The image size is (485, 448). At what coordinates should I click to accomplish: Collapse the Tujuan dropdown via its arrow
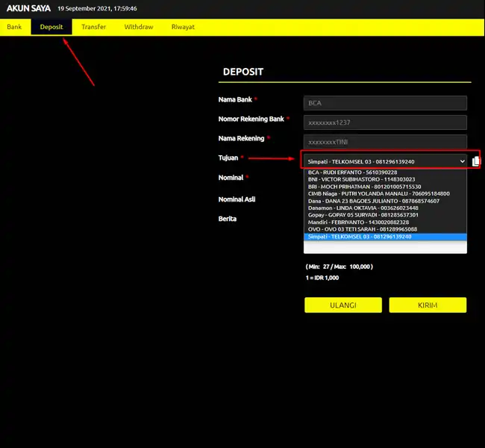pyautogui.click(x=462, y=161)
